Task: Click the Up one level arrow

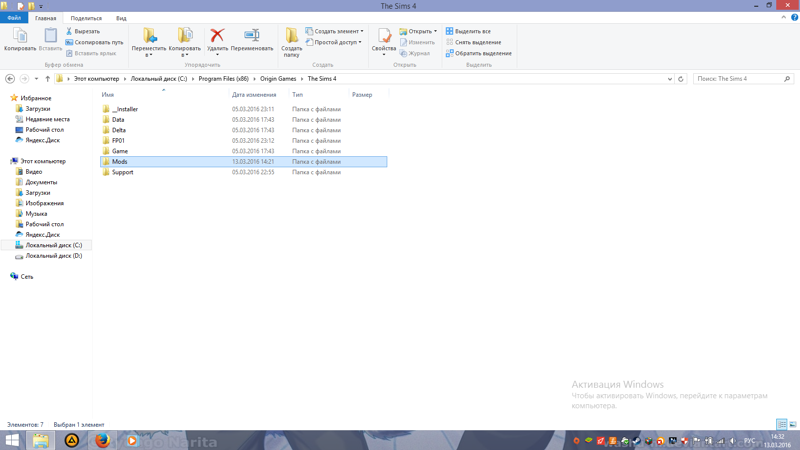Action: pyautogui.click(x=47, y=79)
